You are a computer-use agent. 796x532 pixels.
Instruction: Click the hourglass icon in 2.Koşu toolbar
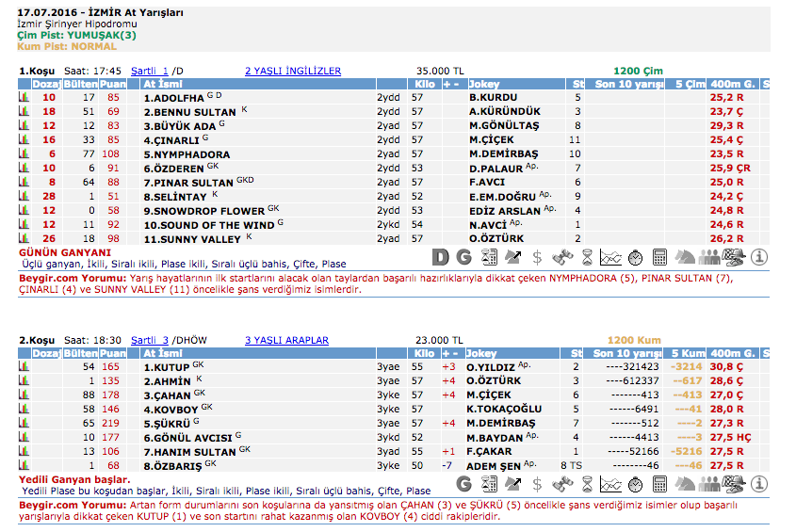(586, 484)
